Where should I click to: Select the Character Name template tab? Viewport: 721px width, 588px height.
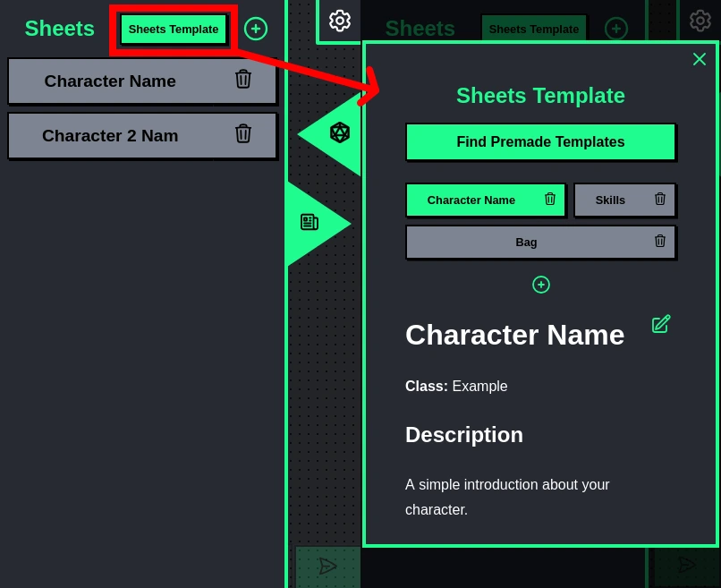point(486,200)
